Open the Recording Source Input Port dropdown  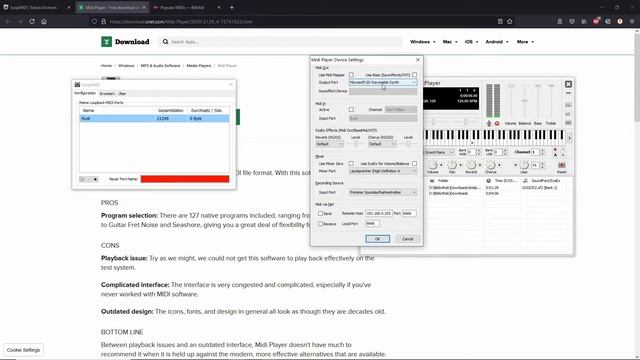(383, 192)
